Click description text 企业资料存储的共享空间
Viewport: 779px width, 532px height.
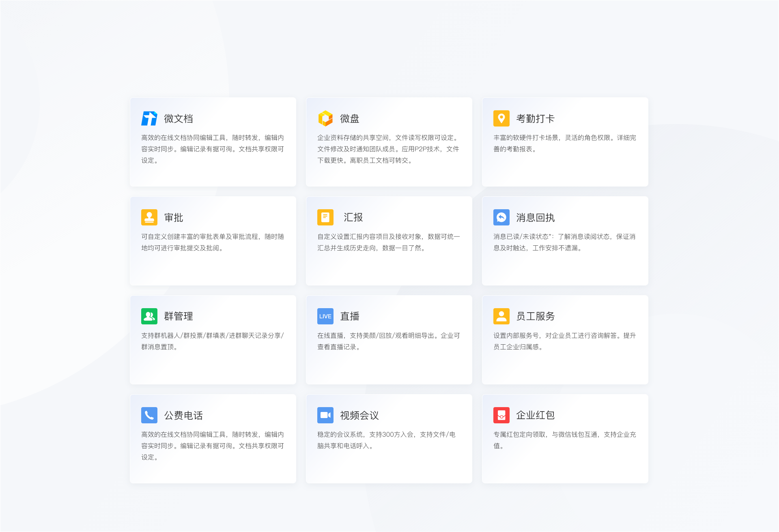coord(389,149)
